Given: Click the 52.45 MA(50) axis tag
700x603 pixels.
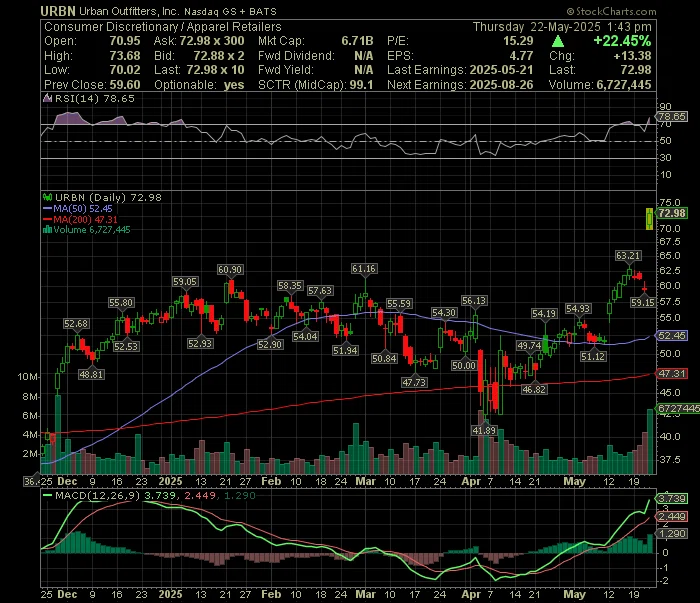Looking at the screenshot, I should point(672,335).
